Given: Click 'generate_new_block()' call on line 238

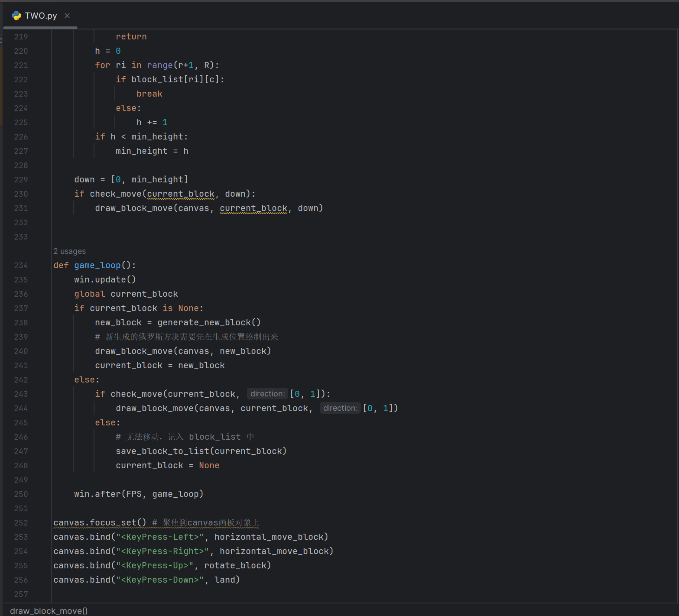Looking at the screenshot, I should point(209,323).
